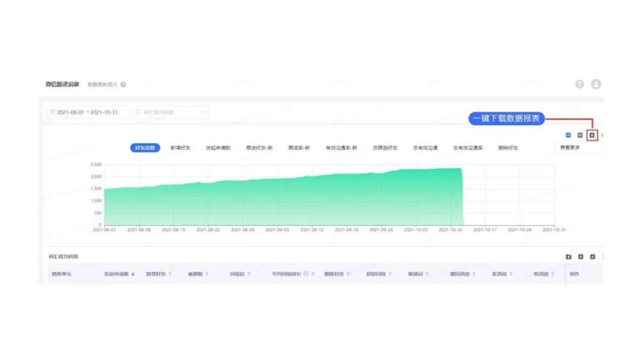Sort the table by 新增好友 column
The width and height of the screenshot is (644, 362).
(x=155, y=274)
